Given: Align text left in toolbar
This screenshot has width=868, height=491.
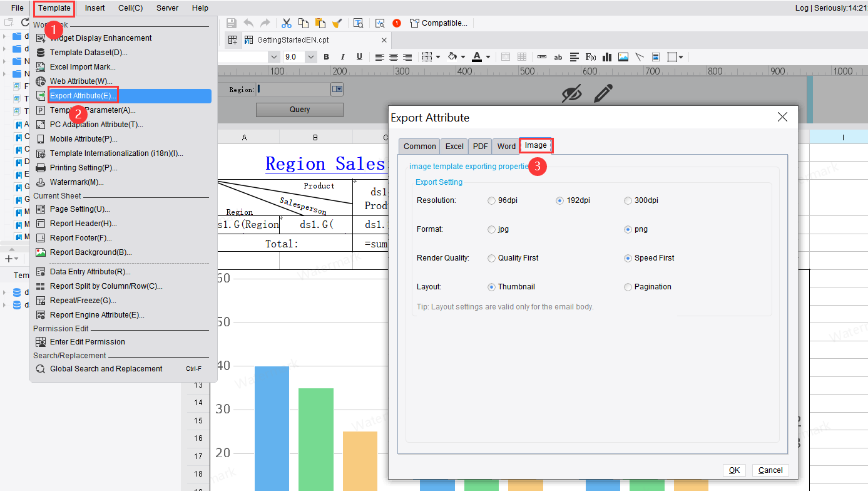Looking at the screenshot, I should coord(379,57).
